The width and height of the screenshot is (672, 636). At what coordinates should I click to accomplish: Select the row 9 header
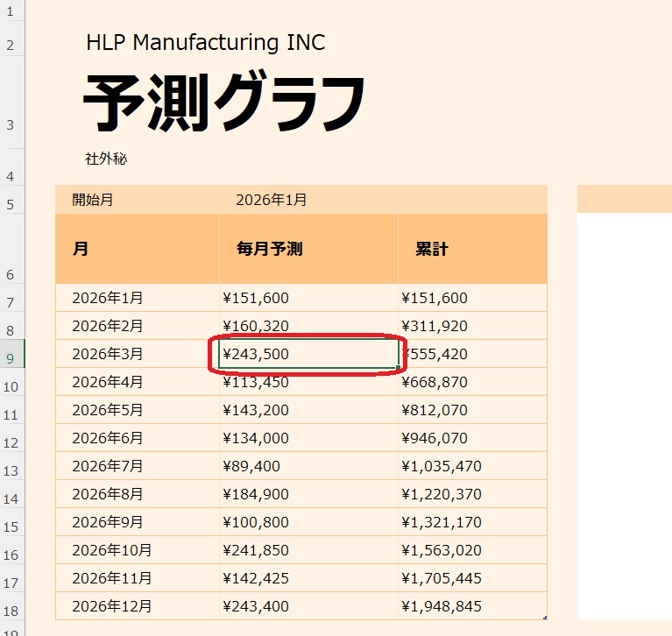tap(12, 354)
